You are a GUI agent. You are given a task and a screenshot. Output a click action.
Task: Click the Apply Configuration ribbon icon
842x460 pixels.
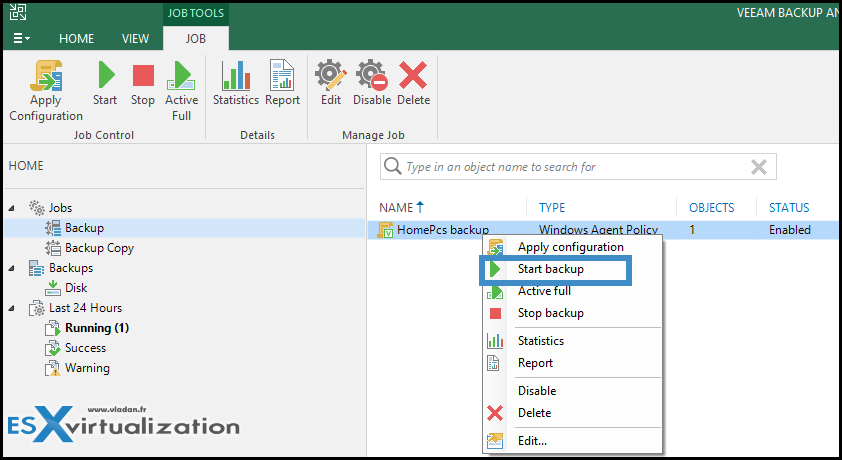pyautogui.click(x=46, y=76)
